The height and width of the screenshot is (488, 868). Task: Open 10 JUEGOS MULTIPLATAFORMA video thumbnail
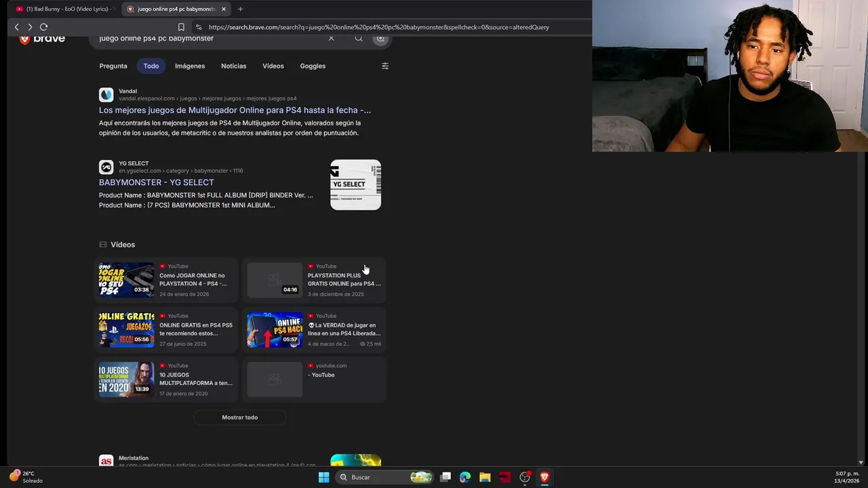tap(127, 379)
